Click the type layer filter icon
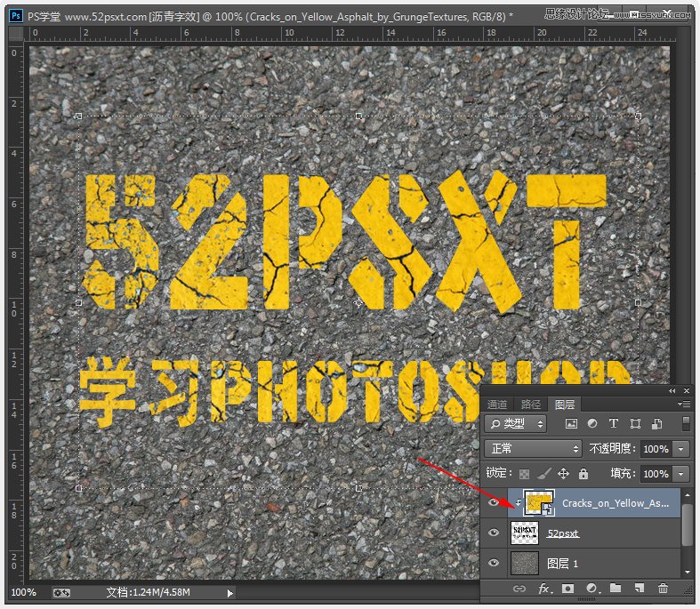This screenshot has height=609, width=700. coord(614,423)
